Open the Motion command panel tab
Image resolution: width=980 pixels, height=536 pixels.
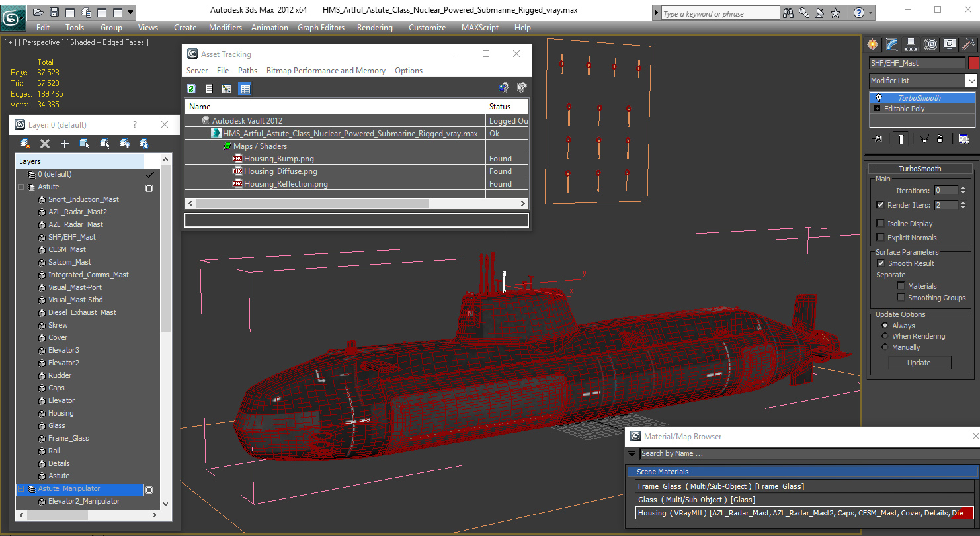tap(930, 44)
